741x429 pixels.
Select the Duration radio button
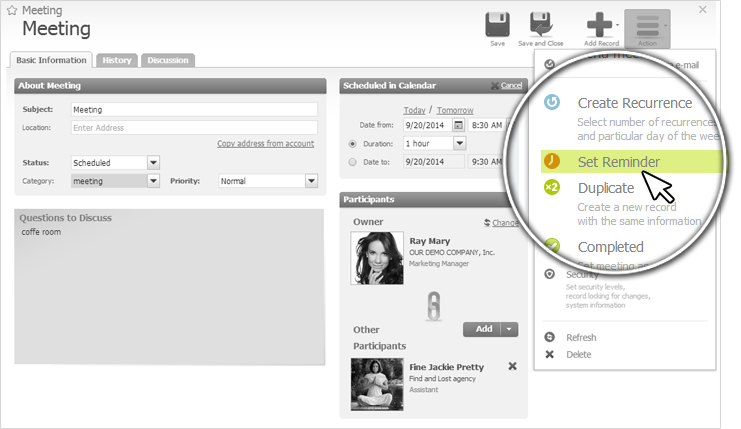352,144
